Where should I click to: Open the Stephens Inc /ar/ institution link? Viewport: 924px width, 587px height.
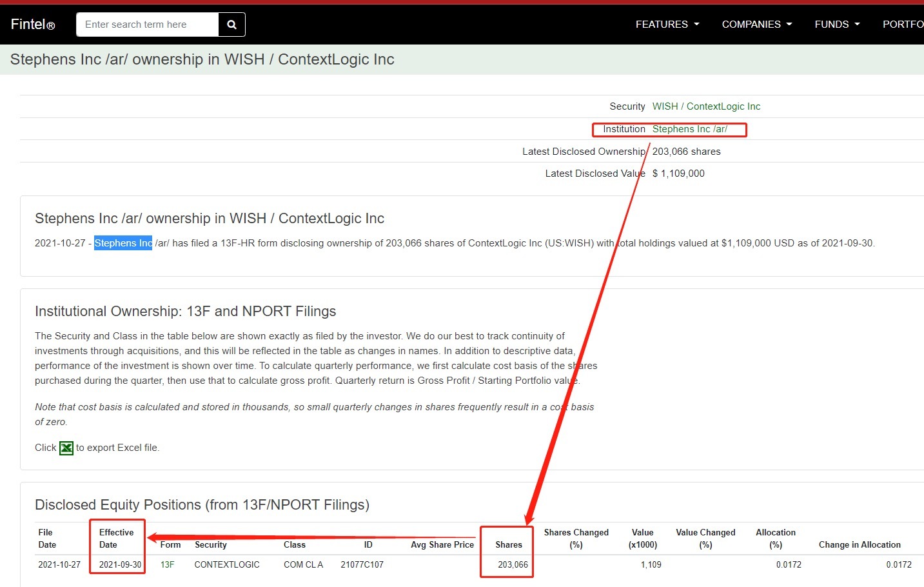coord(690,129)
